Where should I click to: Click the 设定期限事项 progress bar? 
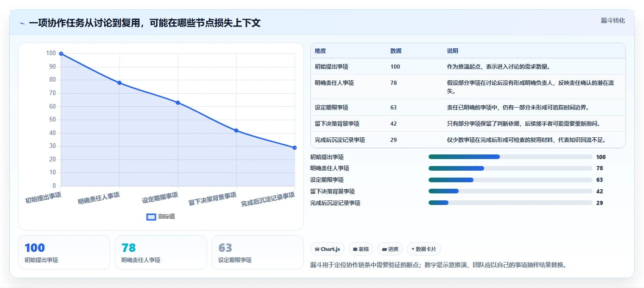511,180
